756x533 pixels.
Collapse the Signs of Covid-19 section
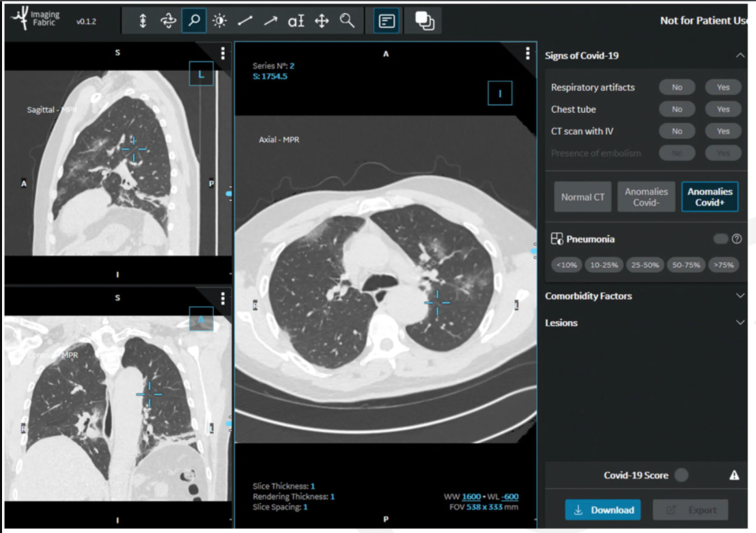click(x=740, y=56)
